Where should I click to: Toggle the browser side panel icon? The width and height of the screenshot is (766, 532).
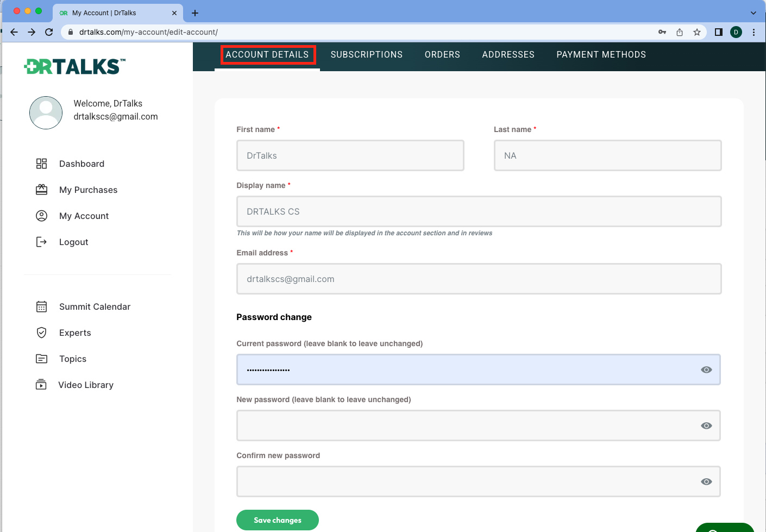pyautogui.click(x=719, y=32)
